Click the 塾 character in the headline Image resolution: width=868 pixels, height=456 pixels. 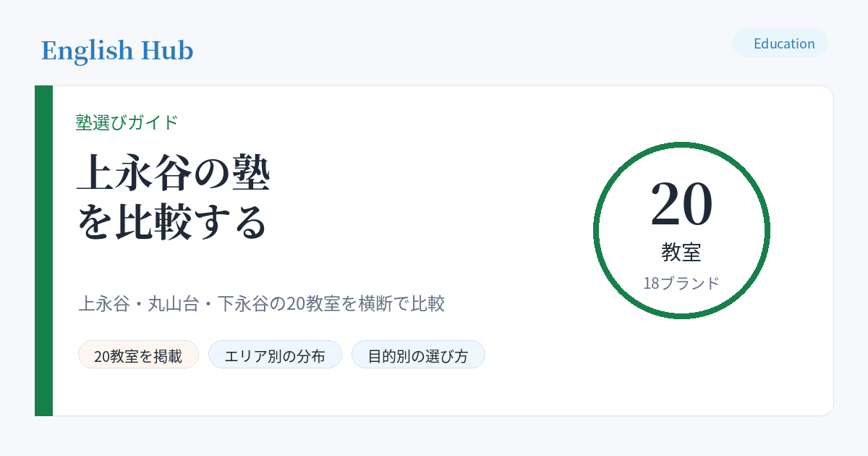[x=250, y=174]
